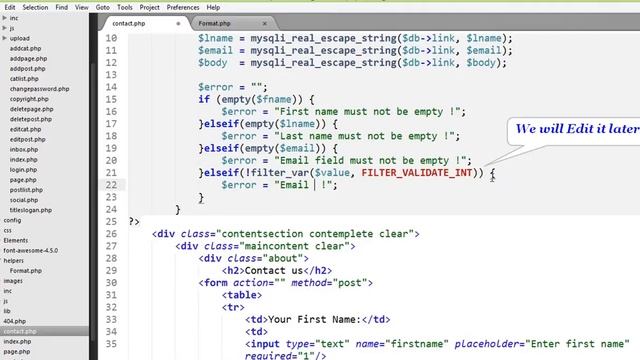Open the Project menu
Viewport: 640px width, 360px height.
click(149, 7)
